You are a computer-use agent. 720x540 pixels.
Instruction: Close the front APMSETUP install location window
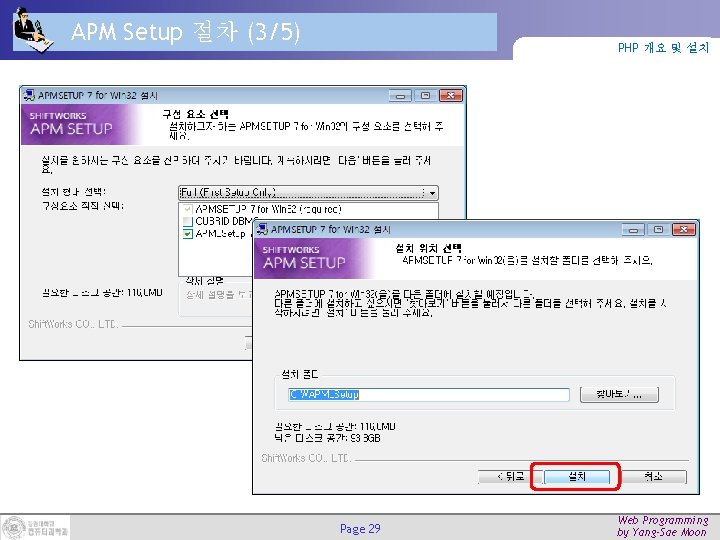(x=683, y=229)
